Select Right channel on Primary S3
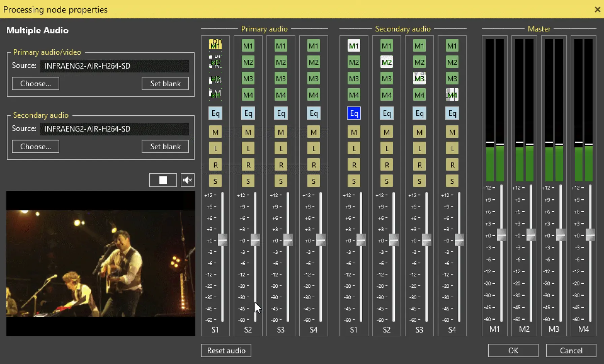604x364 pixels. tap(281, 165)
